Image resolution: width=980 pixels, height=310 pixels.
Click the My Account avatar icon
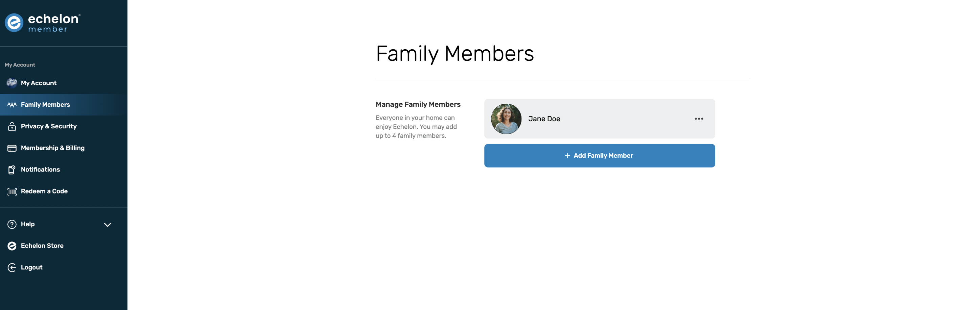tap(12, 83)
